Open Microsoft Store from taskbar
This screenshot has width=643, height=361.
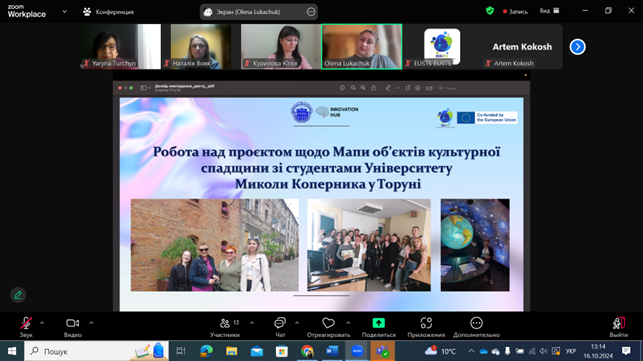282,351
